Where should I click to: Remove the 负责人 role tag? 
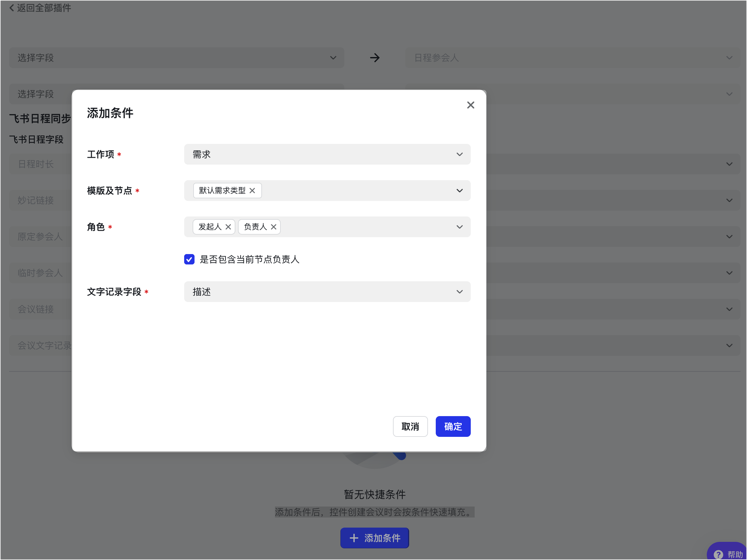coord(274,227)
